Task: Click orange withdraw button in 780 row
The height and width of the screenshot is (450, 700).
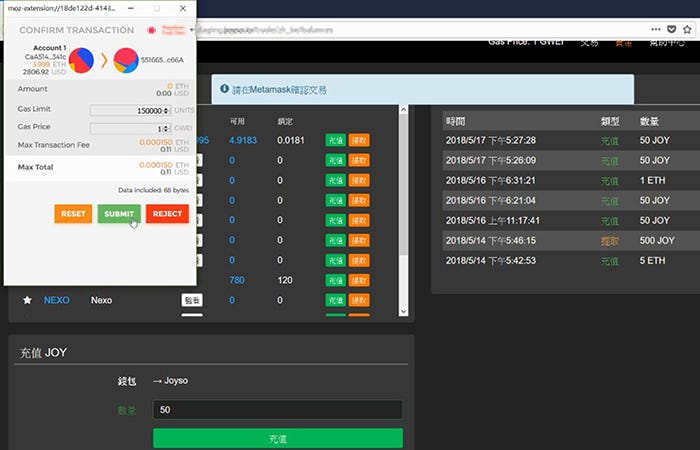Action: [x=359, y=280]
